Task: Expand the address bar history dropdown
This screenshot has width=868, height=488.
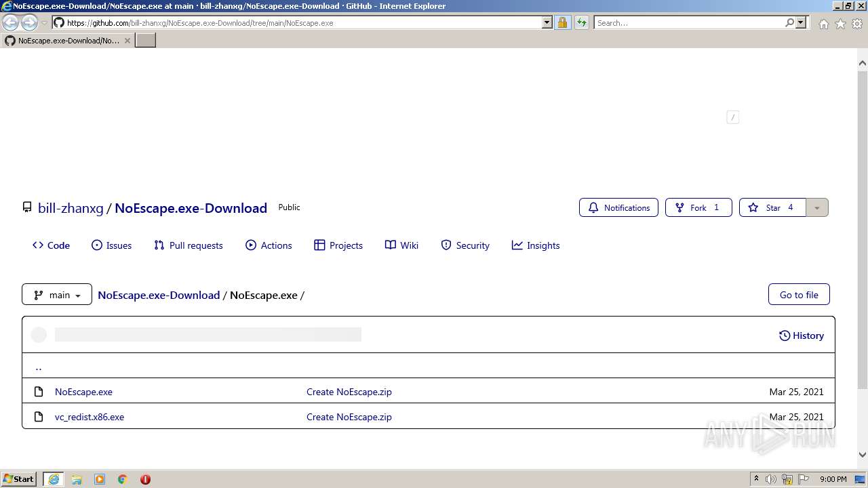Action: coord(547,22)
